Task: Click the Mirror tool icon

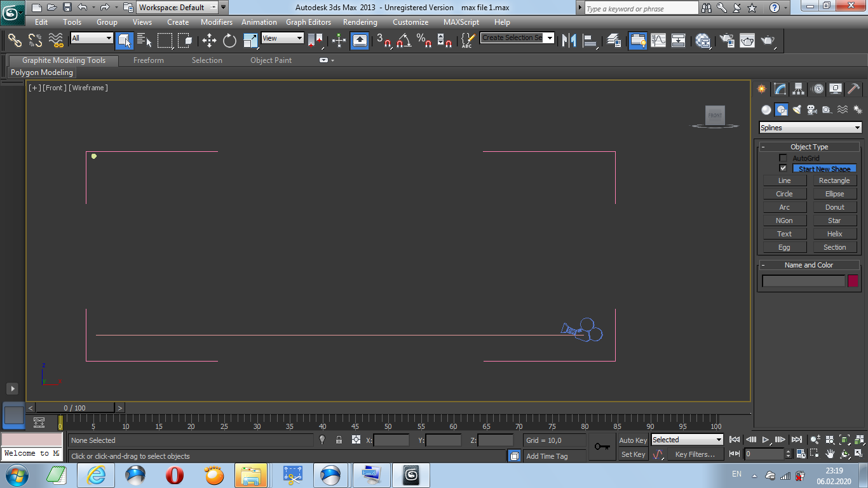Action: [570, 41]
